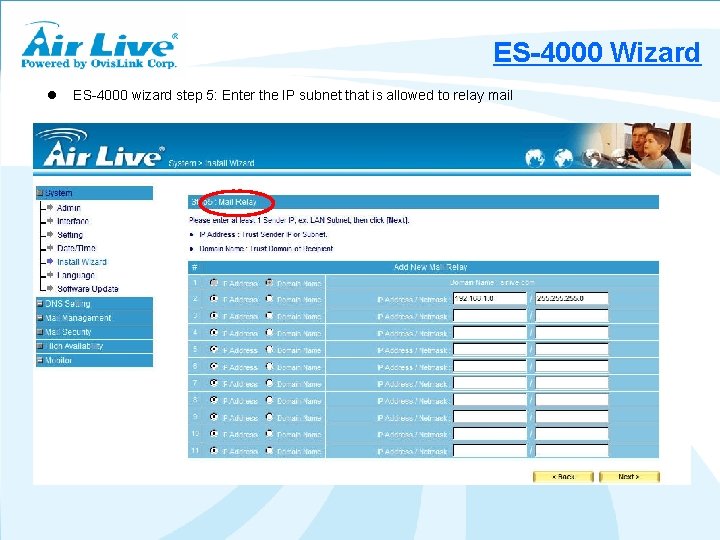This screenshot has width=720, height=540.
Task: Select Domain Name radio in row 5
Action: (x=270, y=349)
